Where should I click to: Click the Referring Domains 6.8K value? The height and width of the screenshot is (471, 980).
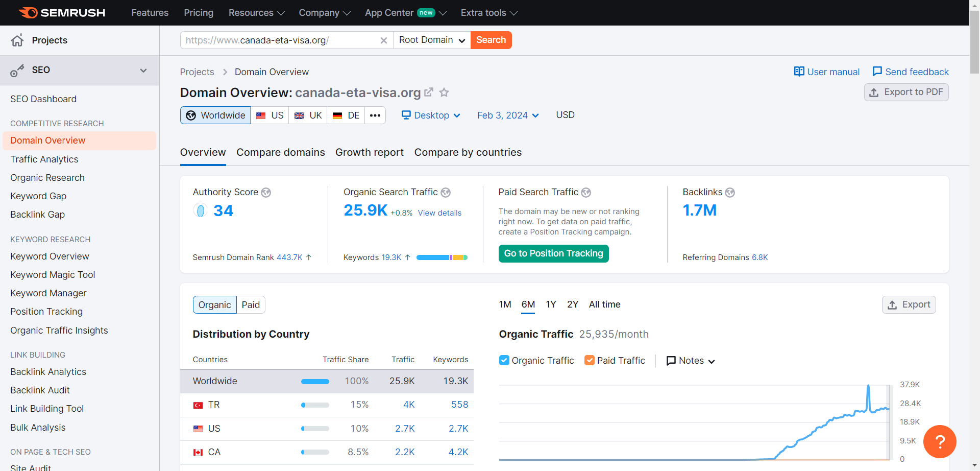pos(759,257)
